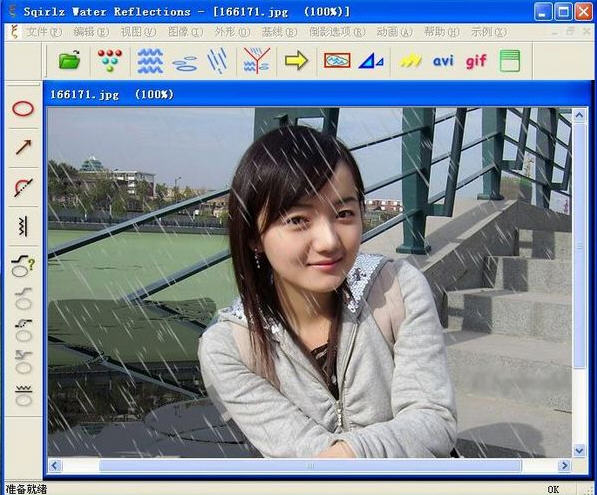Close the Sqirlz Water Reflections window

point(583,12)
